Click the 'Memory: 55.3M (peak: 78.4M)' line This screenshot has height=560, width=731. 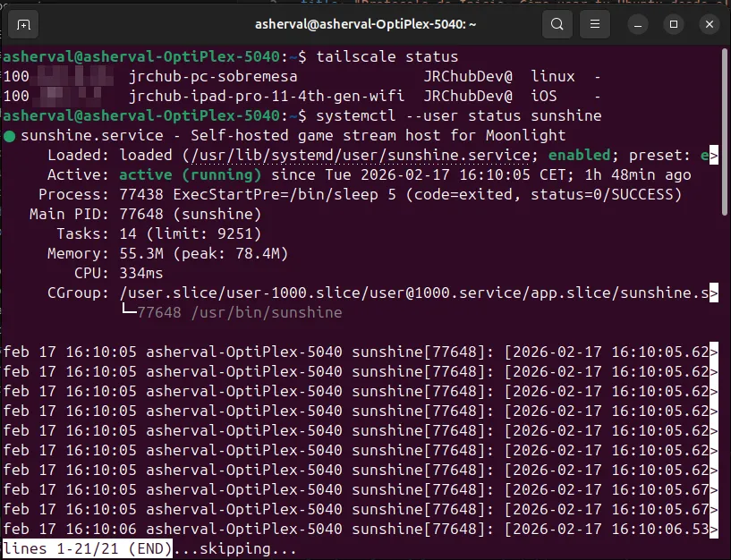click(x=168, y=253)
